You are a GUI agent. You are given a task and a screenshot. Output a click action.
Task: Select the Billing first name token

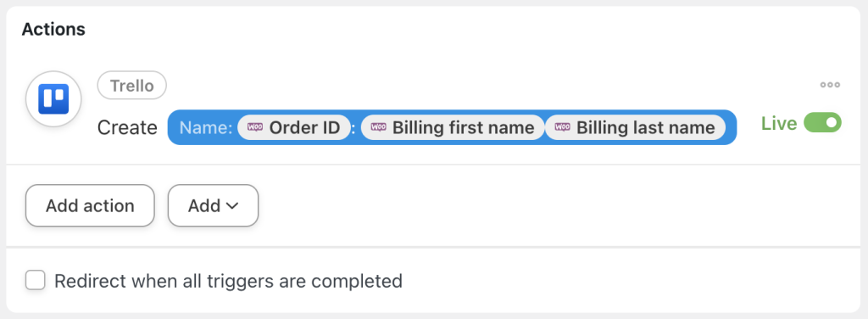coord(453,127)
